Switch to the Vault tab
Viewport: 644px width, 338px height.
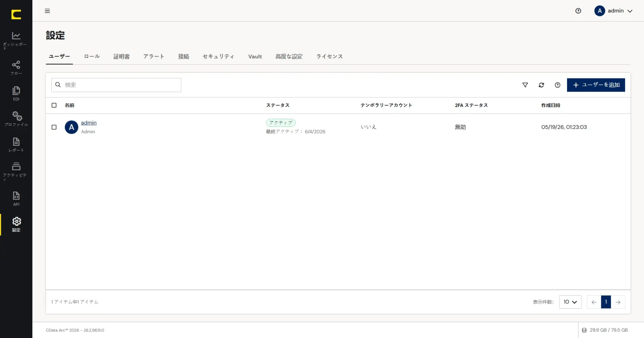tap(255, 57)
